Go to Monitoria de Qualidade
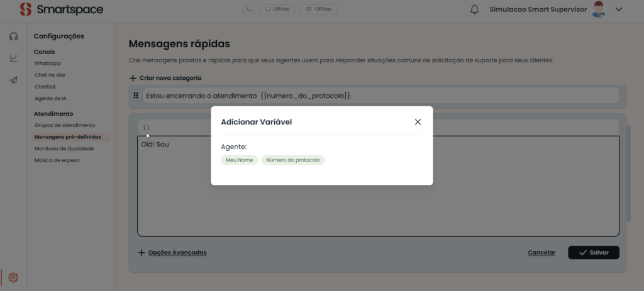Screen dimensions: 644x291 [64, 148]
